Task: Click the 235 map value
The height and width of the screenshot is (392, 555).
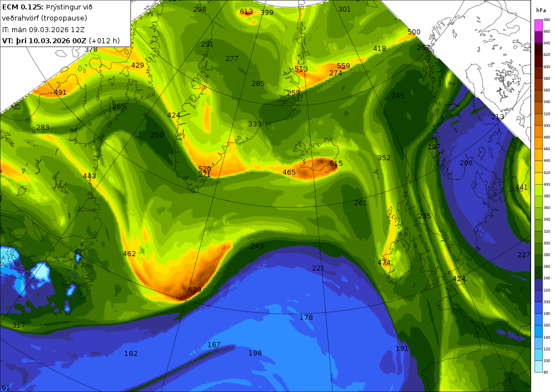Action: click(x=425, y=216)
